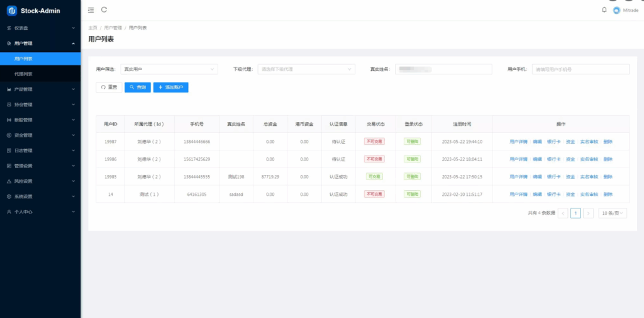Click the total funds value 87719.29
Viewport: 644px width, 318px height.
(270, 177)
